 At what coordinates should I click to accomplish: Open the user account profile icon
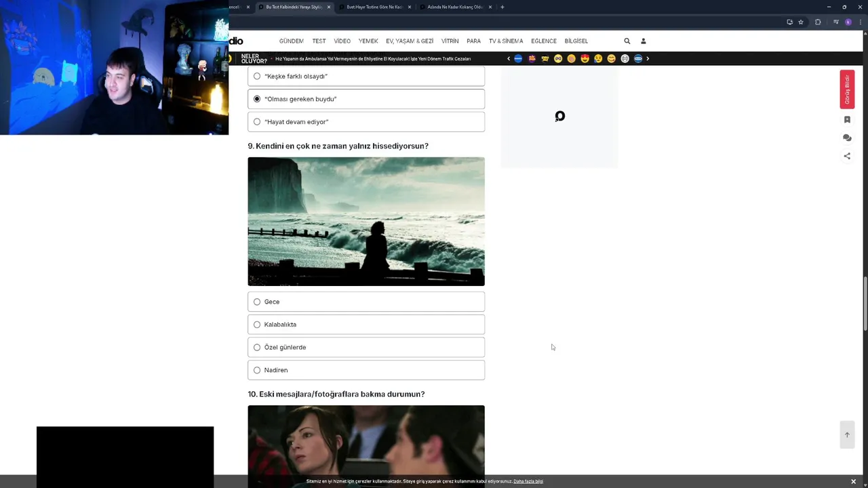[644, 41]
